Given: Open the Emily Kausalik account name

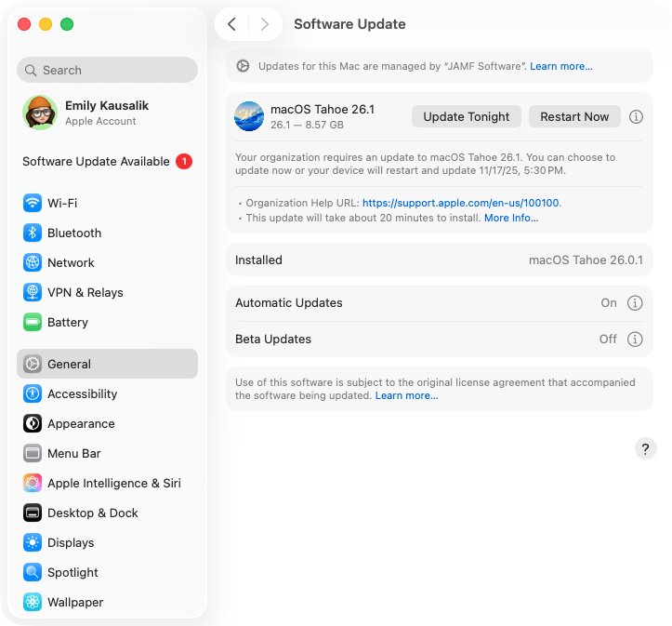Looking at the screenshot, I should [107, 105].
